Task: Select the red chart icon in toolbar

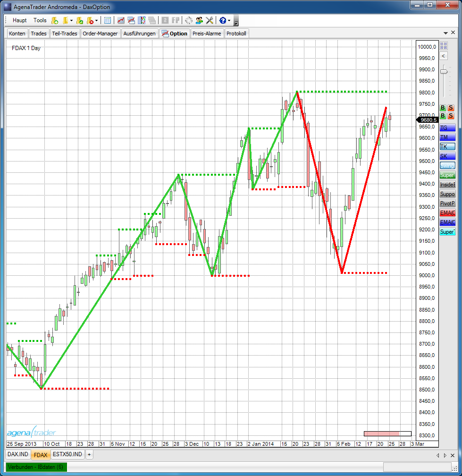Action: 120,20
